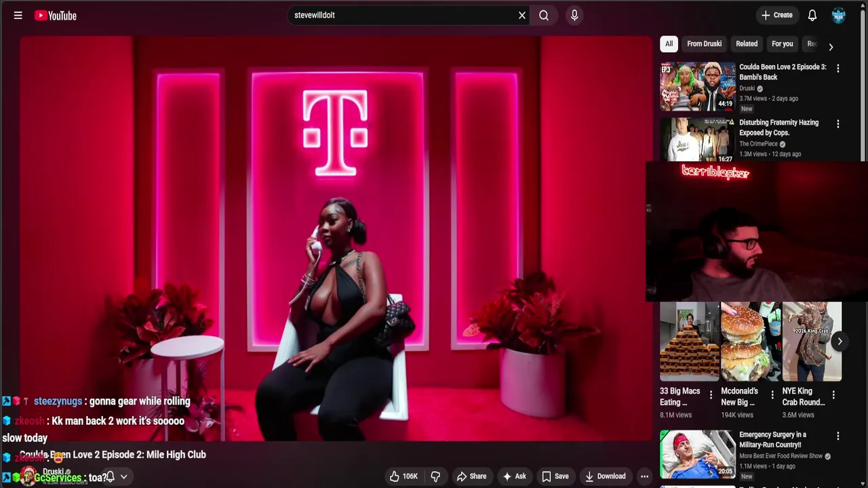This screenshot has height=488, width=868.
Task: Open the 33 Big Macs short thumbnail
Action: [690, 342]
